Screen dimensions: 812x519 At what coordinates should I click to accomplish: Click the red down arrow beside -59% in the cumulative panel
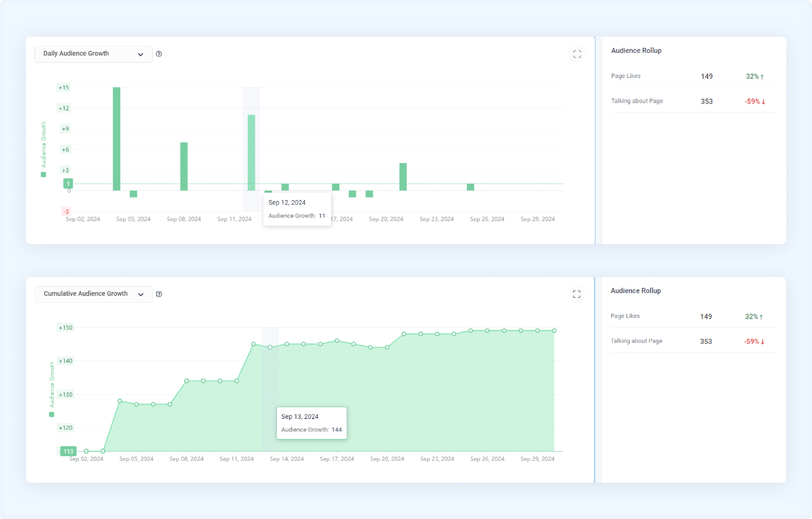[763, 342]
